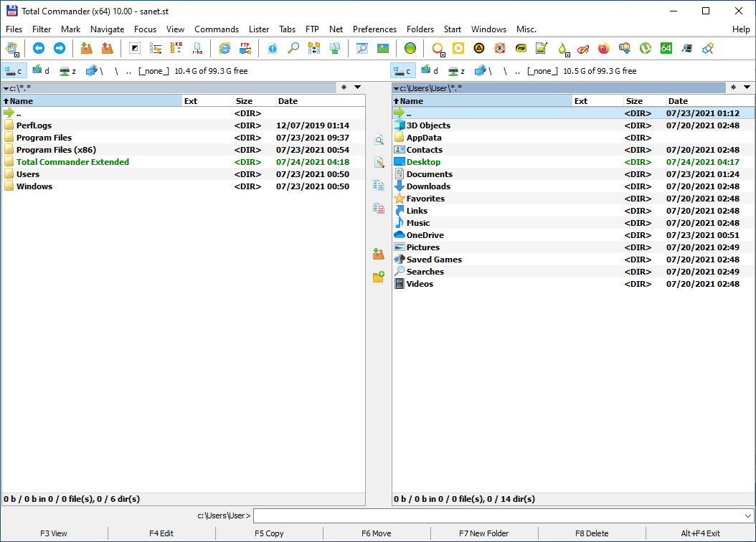Open the multi-rename tool icon
This screenshot has height=542, width=756.
pos(156,48)
